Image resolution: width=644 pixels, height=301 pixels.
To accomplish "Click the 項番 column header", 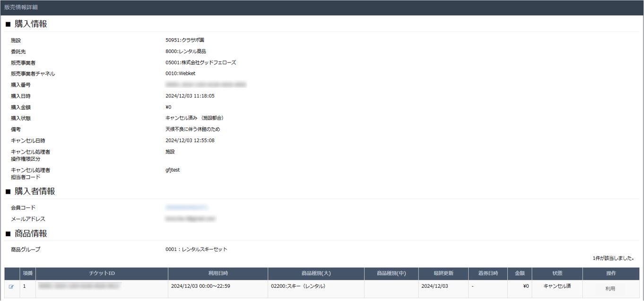I will (27, 274).
